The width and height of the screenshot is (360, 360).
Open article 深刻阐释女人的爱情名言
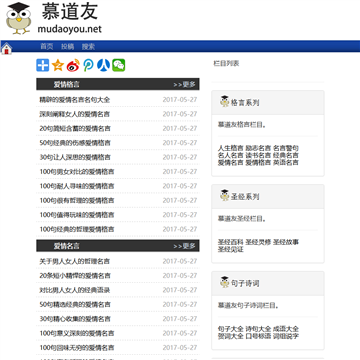coord(75,114)
